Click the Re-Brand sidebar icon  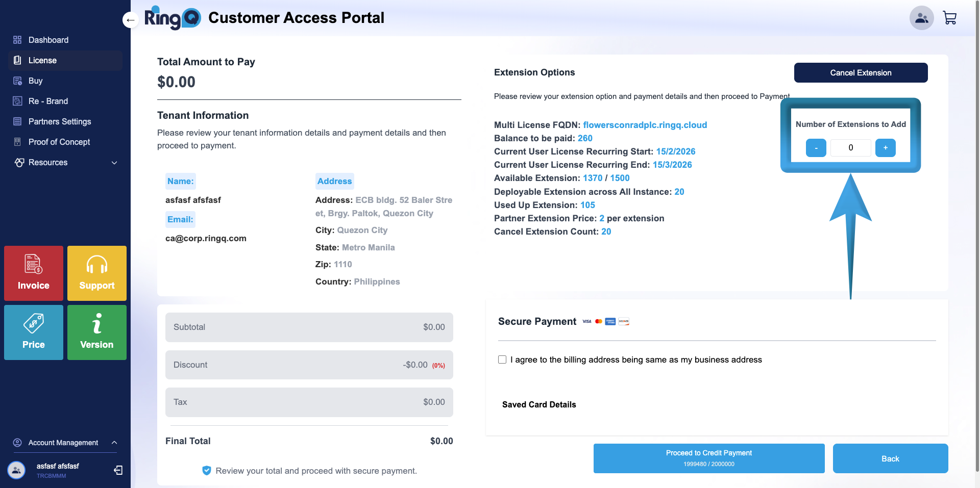[x=17, y=101]
